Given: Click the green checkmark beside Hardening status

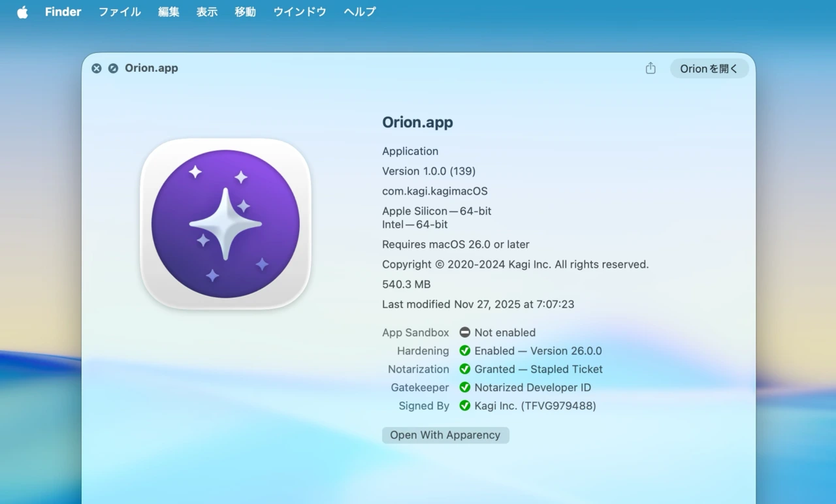Looking at the screenshot, I should pos(465,351).
